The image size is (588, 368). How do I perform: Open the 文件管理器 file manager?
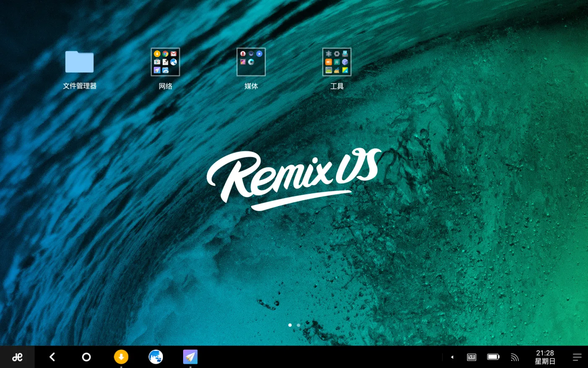pyautogui.click(x=79, y=62)
